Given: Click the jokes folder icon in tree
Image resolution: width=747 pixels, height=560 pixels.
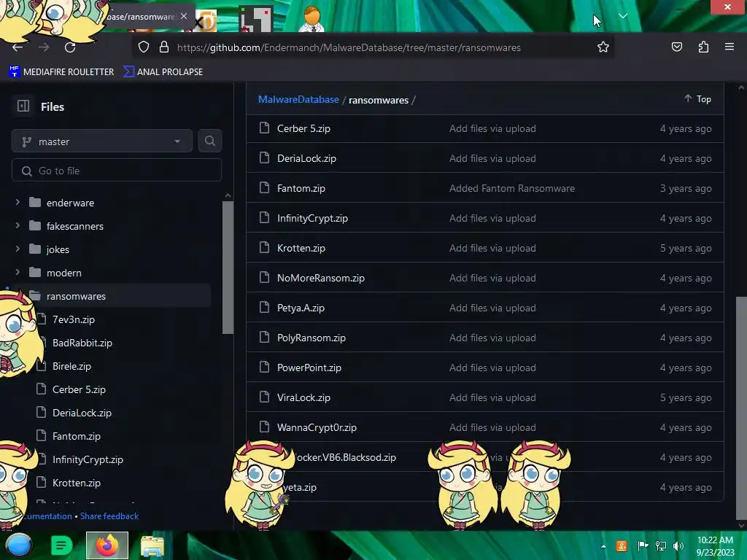Looking at the screenshot, I should (35, 249).
